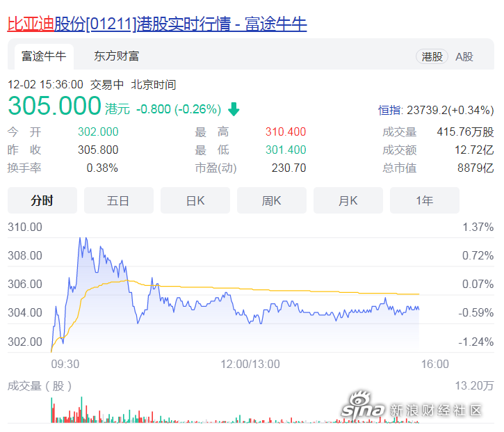Screen dimensions: 504x432
Task: Click the 16:00 time axis label
Action: click(435, 364)
